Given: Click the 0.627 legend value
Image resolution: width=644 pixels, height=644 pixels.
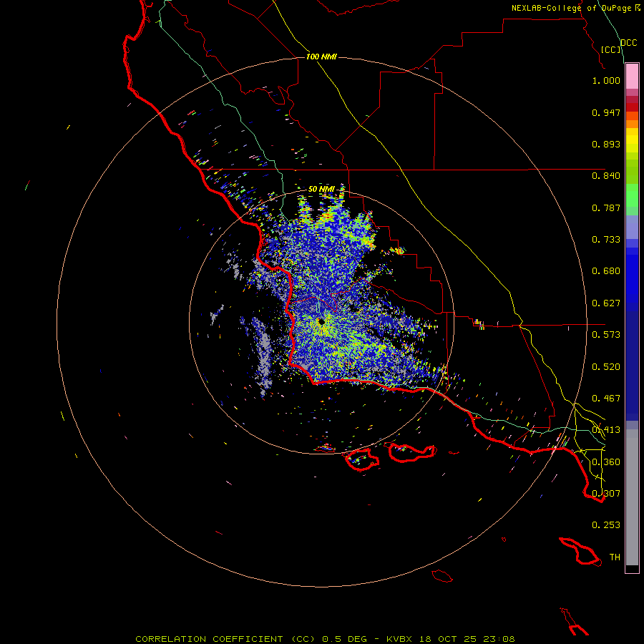Looking at the screenshot, I should click(x=606, y=303).
